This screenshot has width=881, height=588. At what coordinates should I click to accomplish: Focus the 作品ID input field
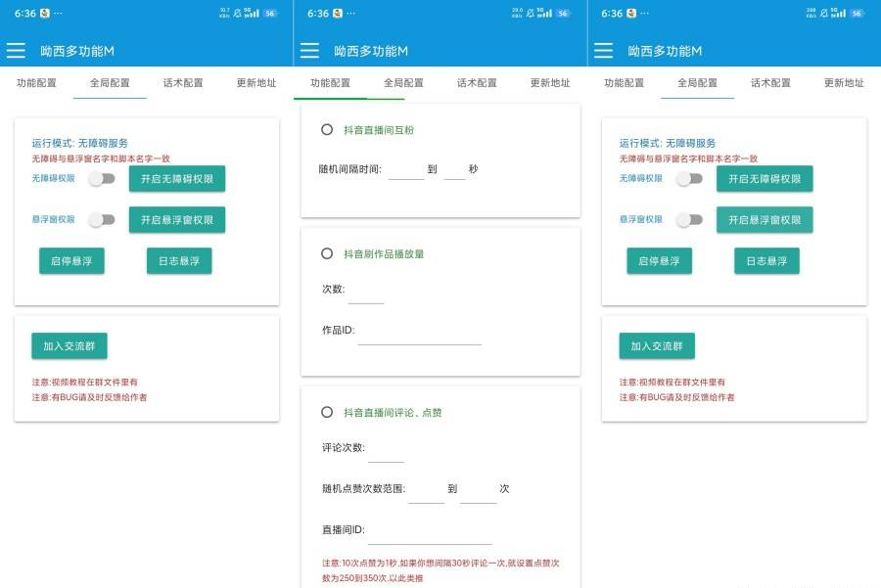(419, 335)
